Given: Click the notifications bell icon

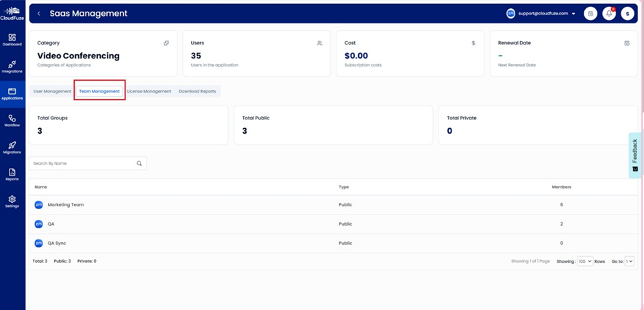Looking at the screenshot, I should click(608, 14).
